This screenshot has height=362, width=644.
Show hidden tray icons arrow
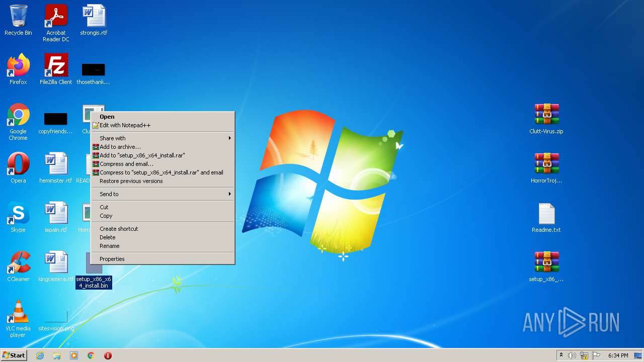point(561,355)
